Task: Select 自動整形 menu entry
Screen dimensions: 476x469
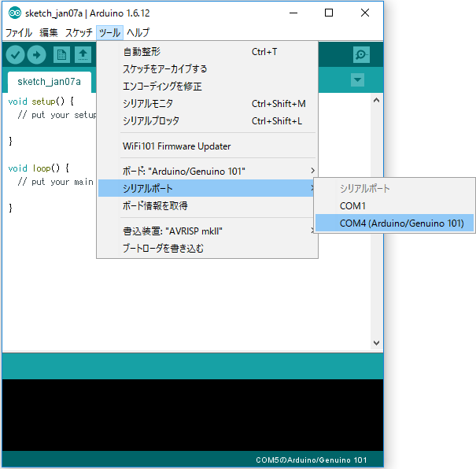Action: point(208,52)
